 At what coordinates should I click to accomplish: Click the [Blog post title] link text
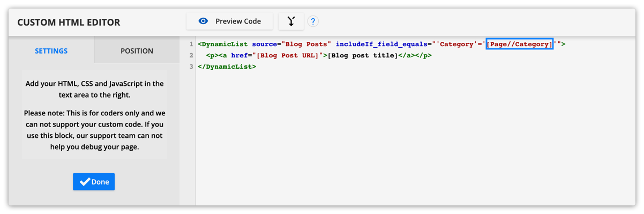click(x=362, y=55)
